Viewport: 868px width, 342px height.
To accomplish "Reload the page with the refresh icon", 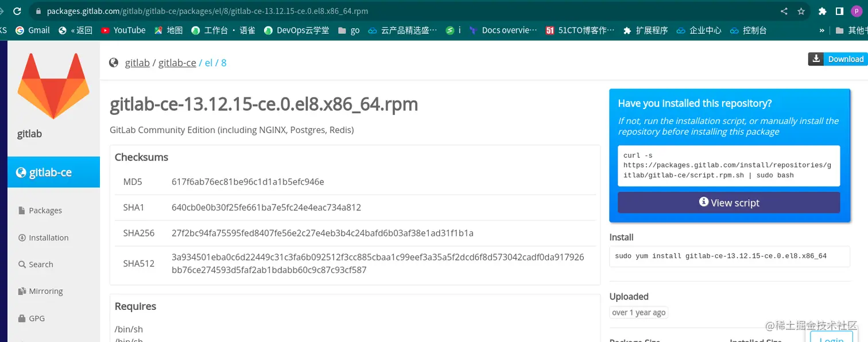I will [17, 11].
